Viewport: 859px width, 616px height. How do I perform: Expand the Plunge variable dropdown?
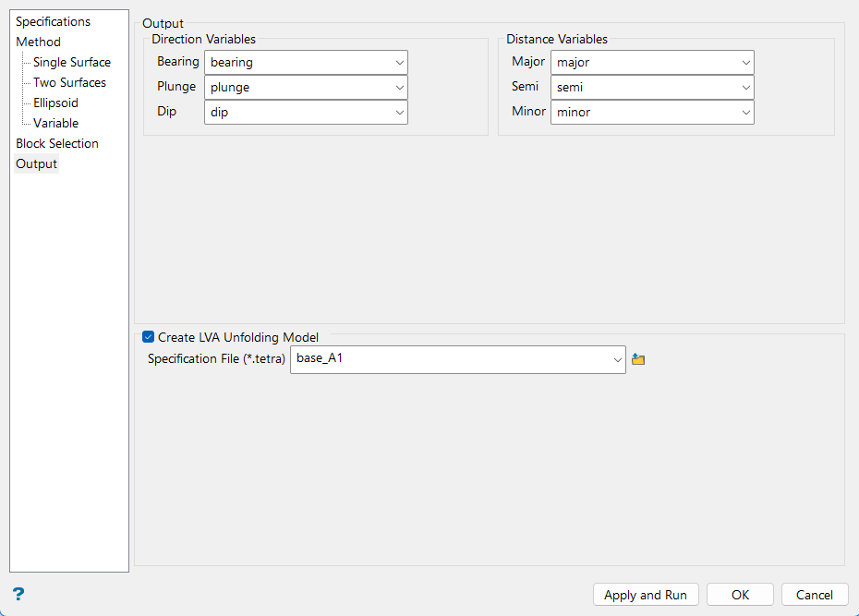coord(400,88)
